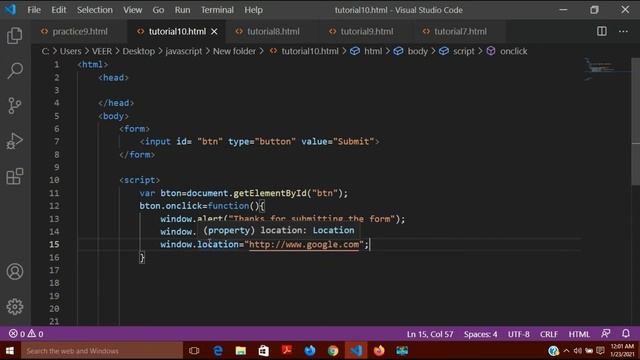
Task: Open the Search view in activity bar
Action: pos(15,70)
